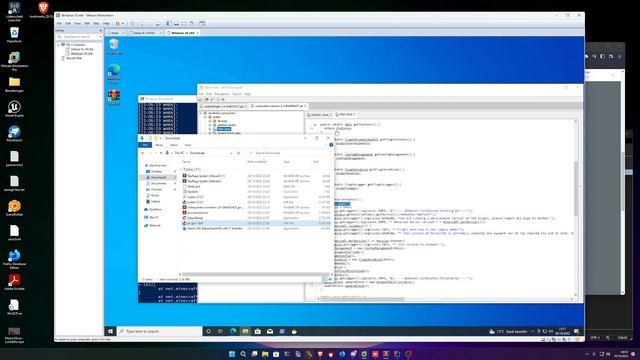The height and width of the screenshot is (360, 640).
Task: Open Mail app on guest taskbar
Action: (270, 331)
